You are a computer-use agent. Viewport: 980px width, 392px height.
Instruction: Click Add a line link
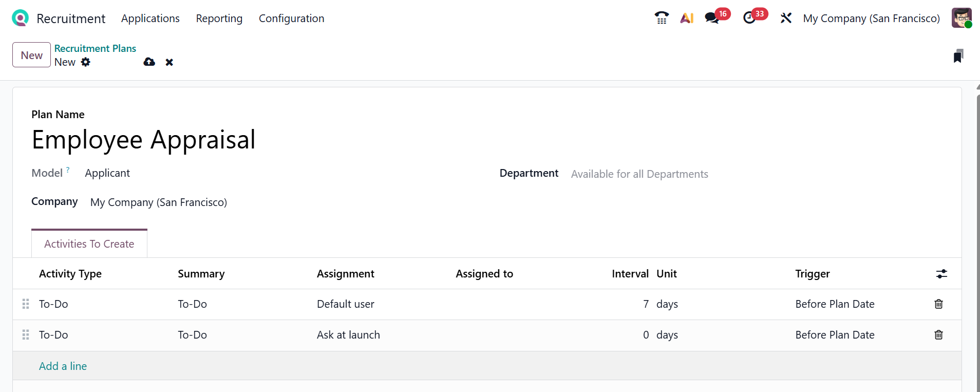pyautogui.click(x=63, y=366)
